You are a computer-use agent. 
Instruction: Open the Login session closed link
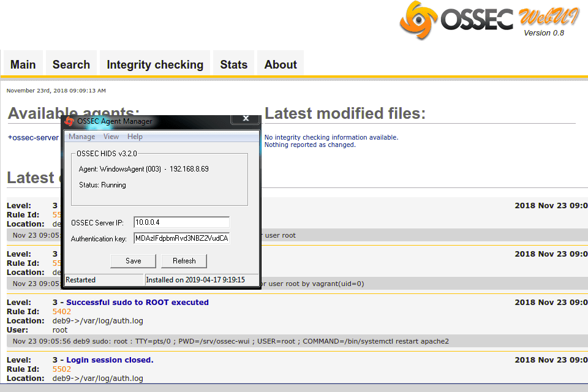110,360
